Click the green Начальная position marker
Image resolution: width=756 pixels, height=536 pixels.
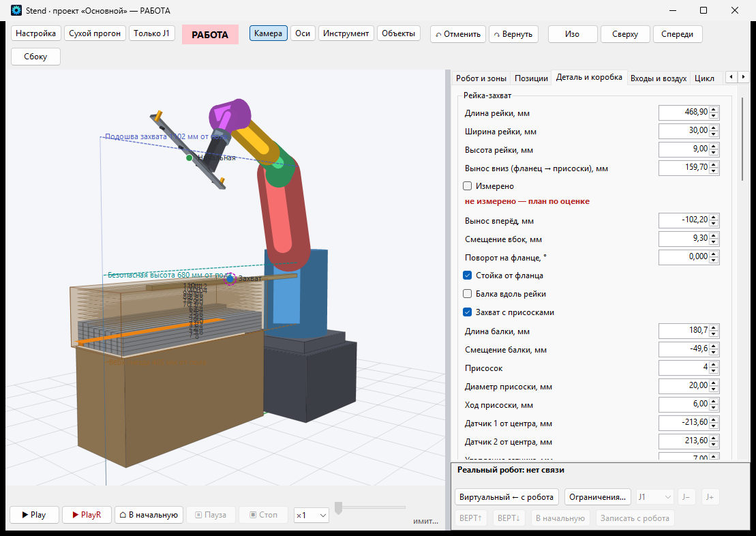(189, 158)
